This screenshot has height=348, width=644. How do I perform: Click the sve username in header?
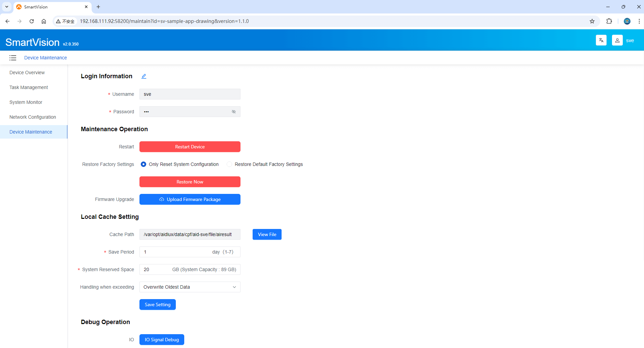pyautogui.click(x=630, y=40)
